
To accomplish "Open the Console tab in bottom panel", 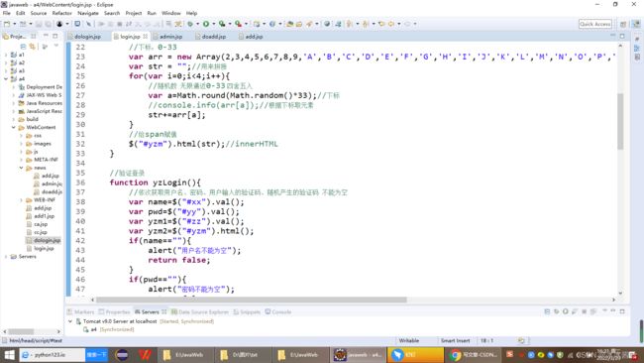I will 278,312.
